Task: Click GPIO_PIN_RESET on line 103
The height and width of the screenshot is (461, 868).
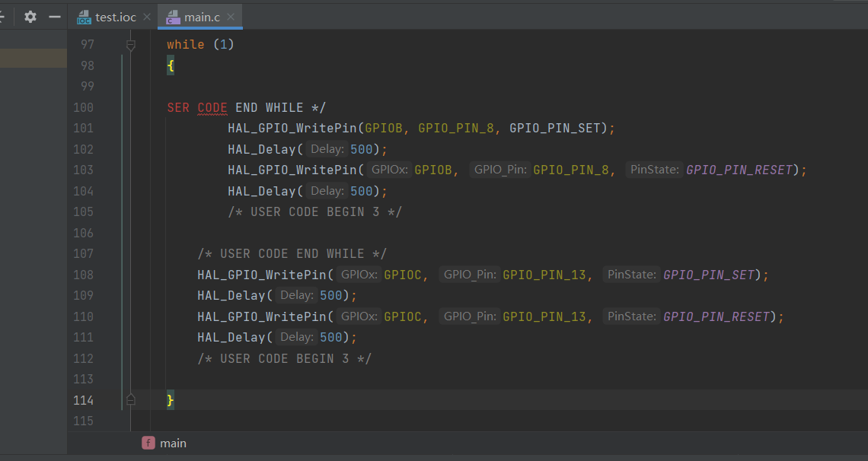Action: (x=739, y=170)
